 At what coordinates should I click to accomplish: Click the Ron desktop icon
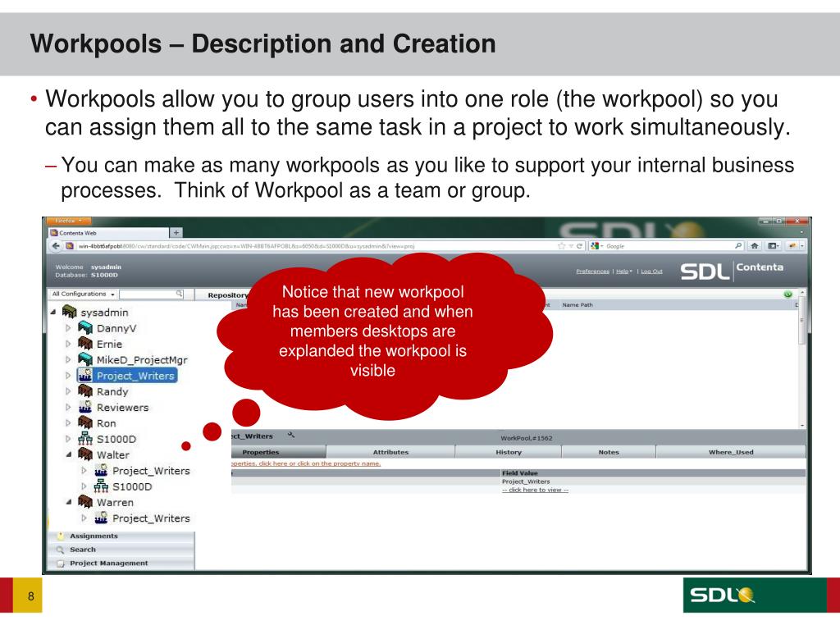[x=85, y=422]
